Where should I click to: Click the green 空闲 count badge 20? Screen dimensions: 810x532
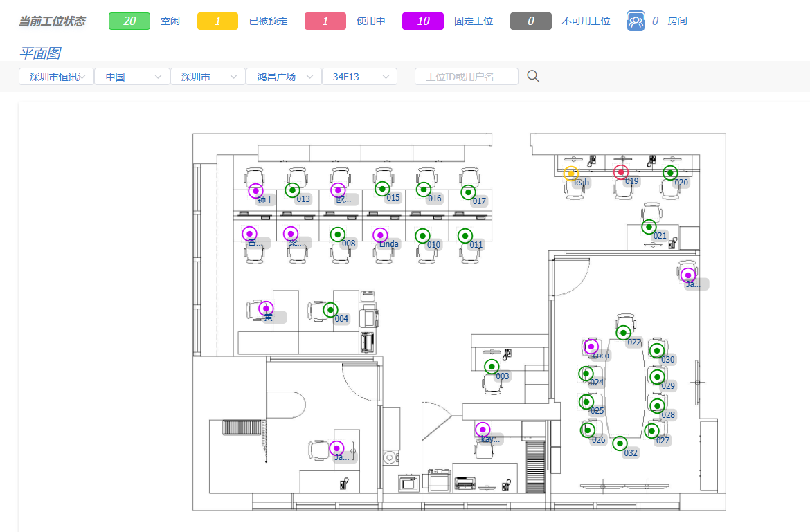coord(129,21)
